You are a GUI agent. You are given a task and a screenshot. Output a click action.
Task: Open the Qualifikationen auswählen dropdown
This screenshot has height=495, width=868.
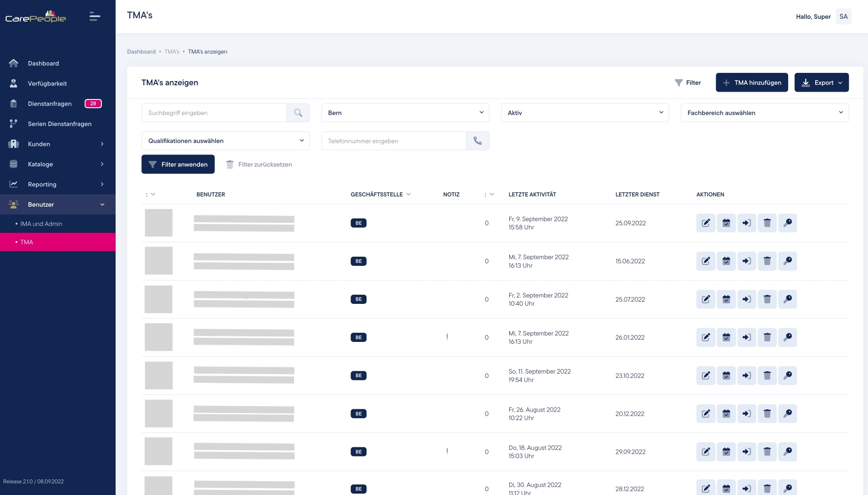click(225, 141)
